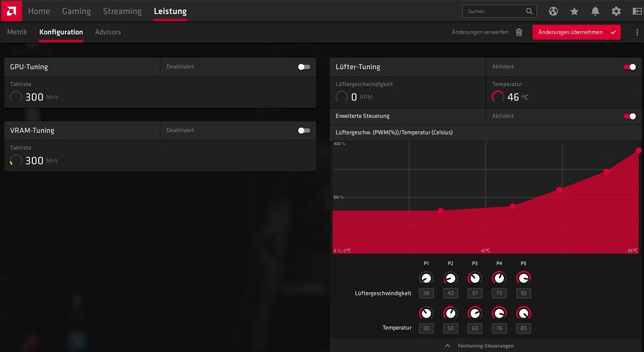
Task: Open the Home tab
Action: coord(39,11)
